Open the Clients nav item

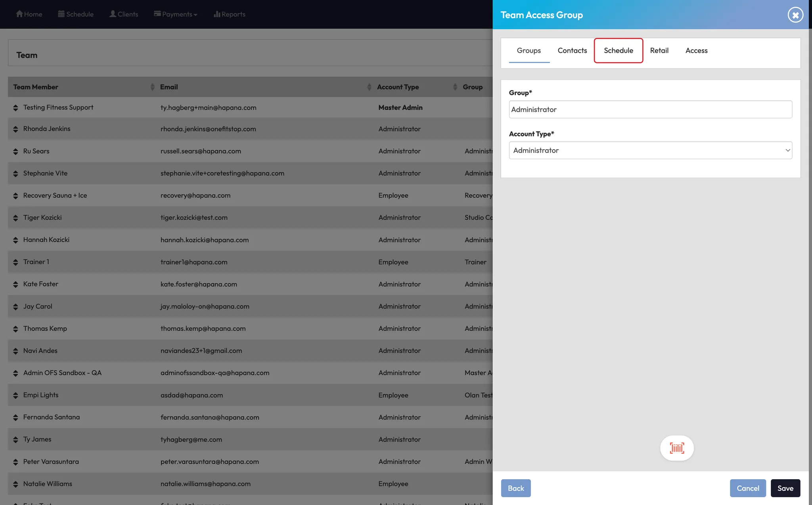click(x=124, y=14)
